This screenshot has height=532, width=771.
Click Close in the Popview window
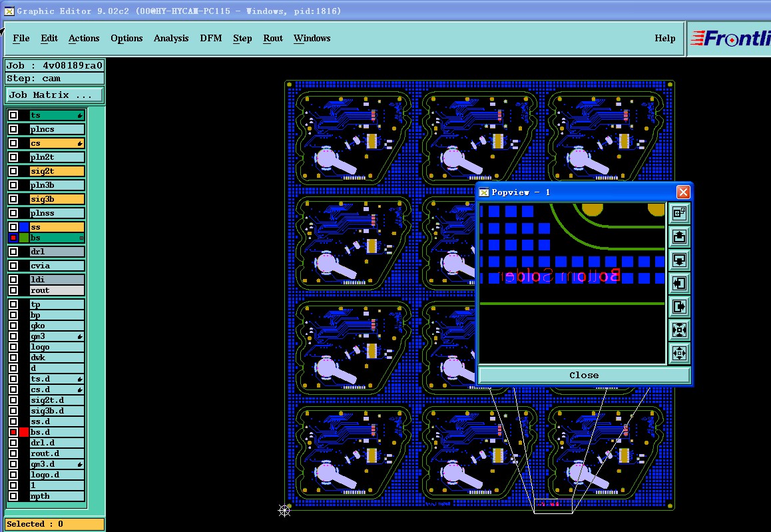click(584, 375)
